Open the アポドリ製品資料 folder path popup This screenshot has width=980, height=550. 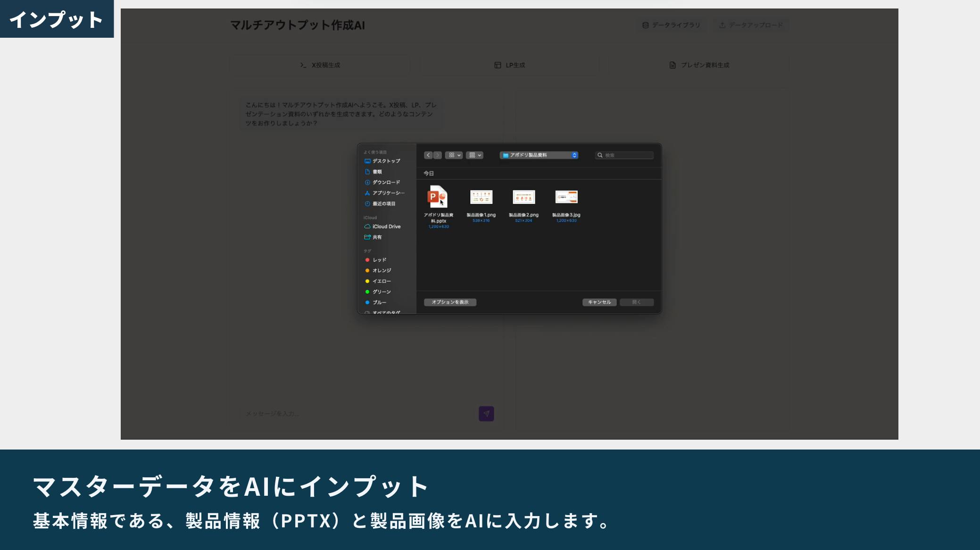pos(539,155)
